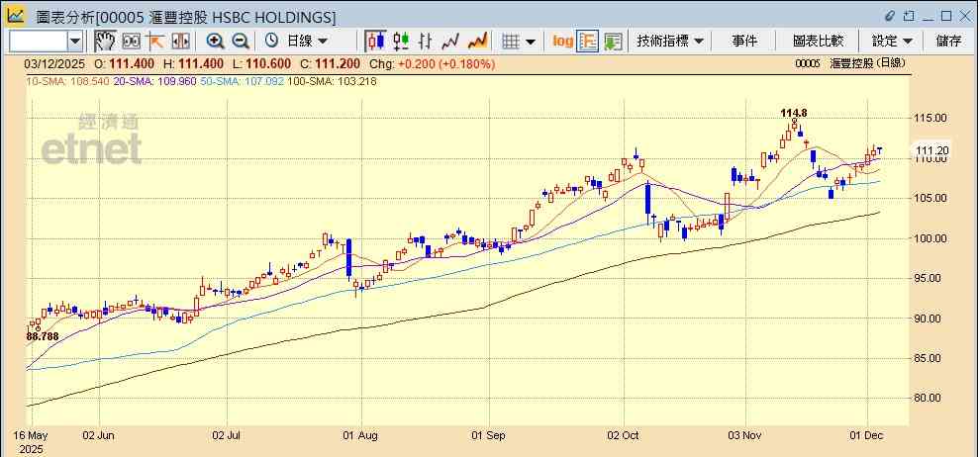Image resolution: width=980 pixels, height=457 pixels.
Task: Open the 設定 settings menu
Action: tap(892, 41)
